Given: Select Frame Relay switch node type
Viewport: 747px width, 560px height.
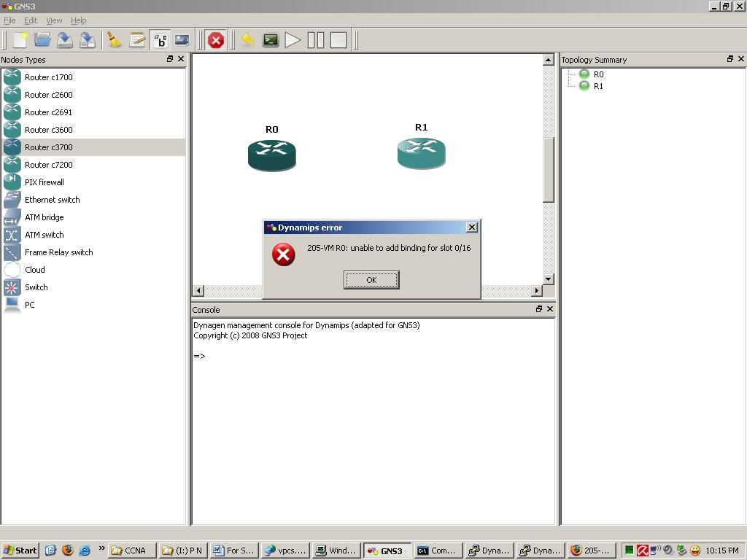Looking at the screenshot, I should 93,252.
